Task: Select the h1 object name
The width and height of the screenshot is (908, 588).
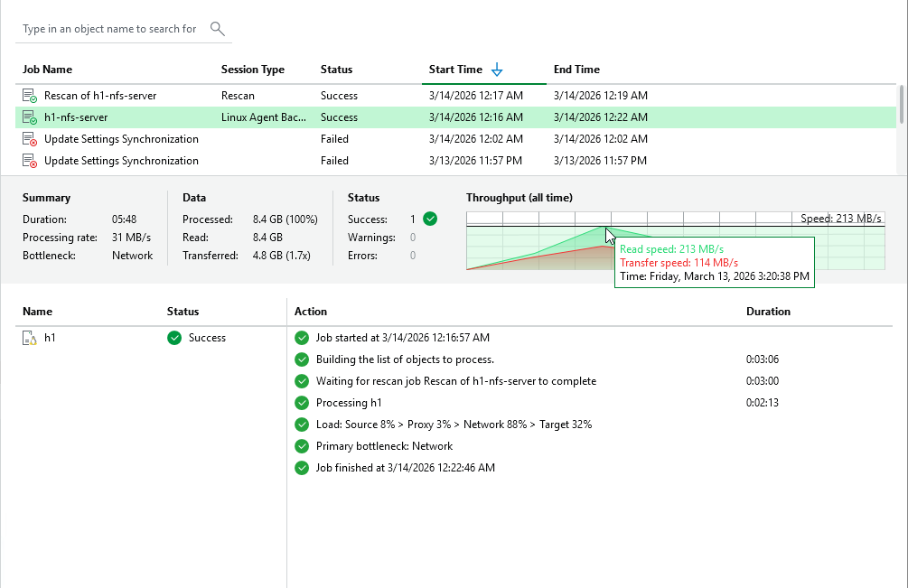Action: pyautogui.click(x=50, y=338)
